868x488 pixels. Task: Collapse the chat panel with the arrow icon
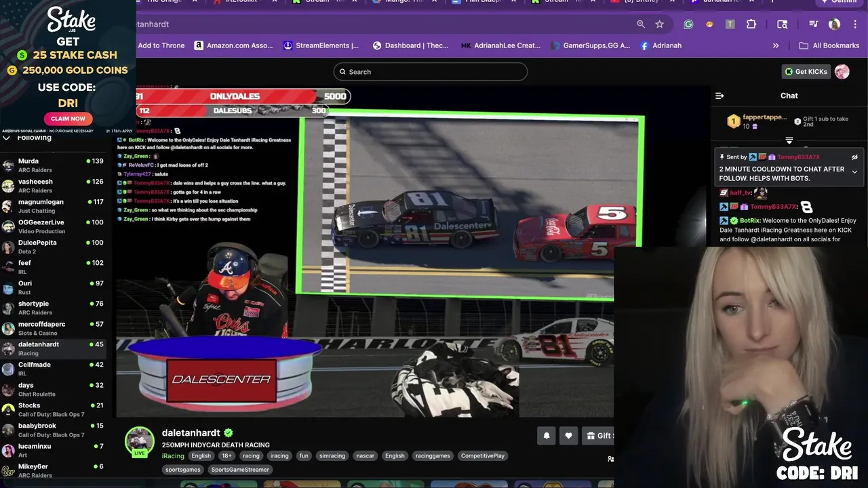719,96
